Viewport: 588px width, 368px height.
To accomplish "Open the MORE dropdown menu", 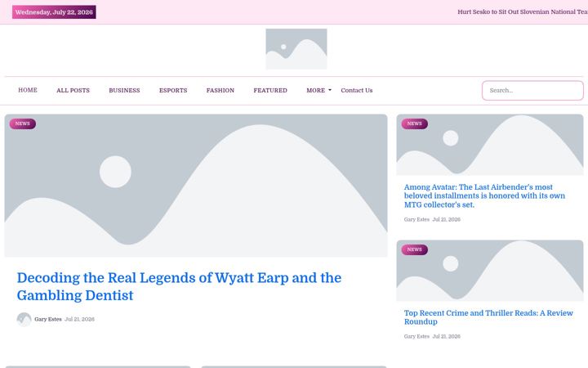I will click(318, 91).
